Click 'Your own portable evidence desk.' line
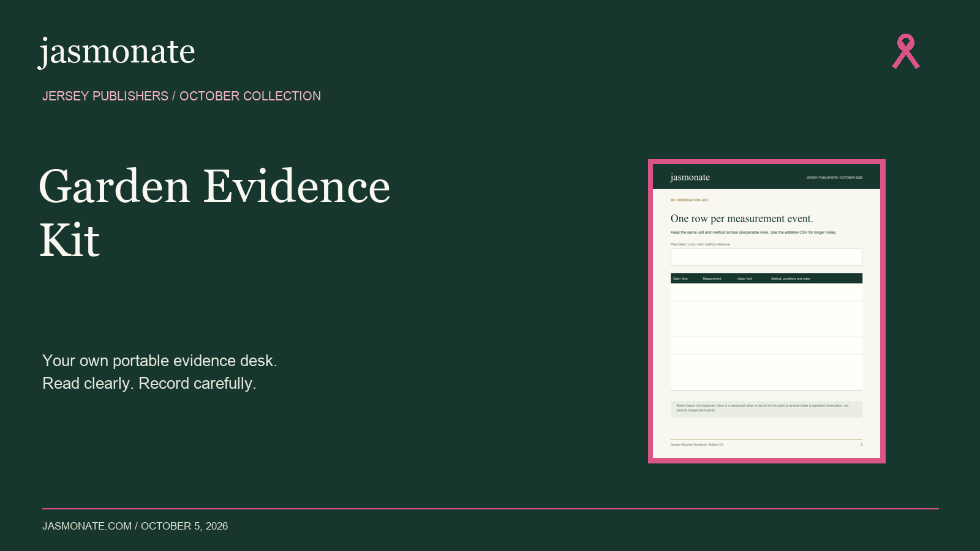The height and width of the screenshot is (551, 980). (160, 361)
